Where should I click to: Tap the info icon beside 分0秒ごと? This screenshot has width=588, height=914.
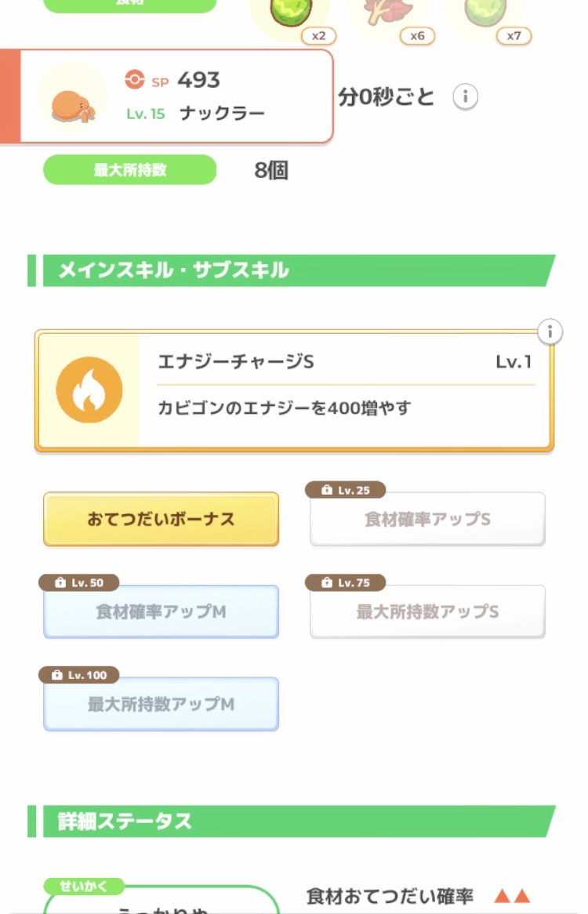coord(466,97)
